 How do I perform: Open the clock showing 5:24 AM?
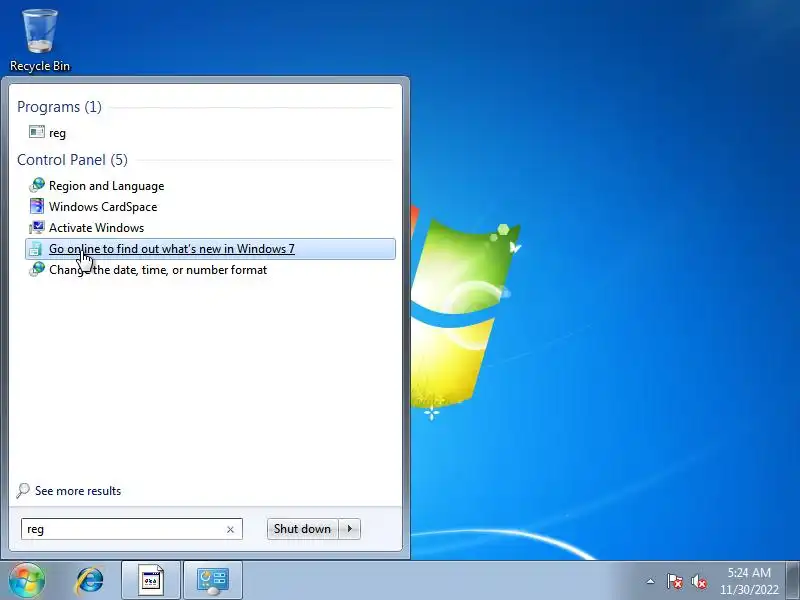(x=749, y=581)
